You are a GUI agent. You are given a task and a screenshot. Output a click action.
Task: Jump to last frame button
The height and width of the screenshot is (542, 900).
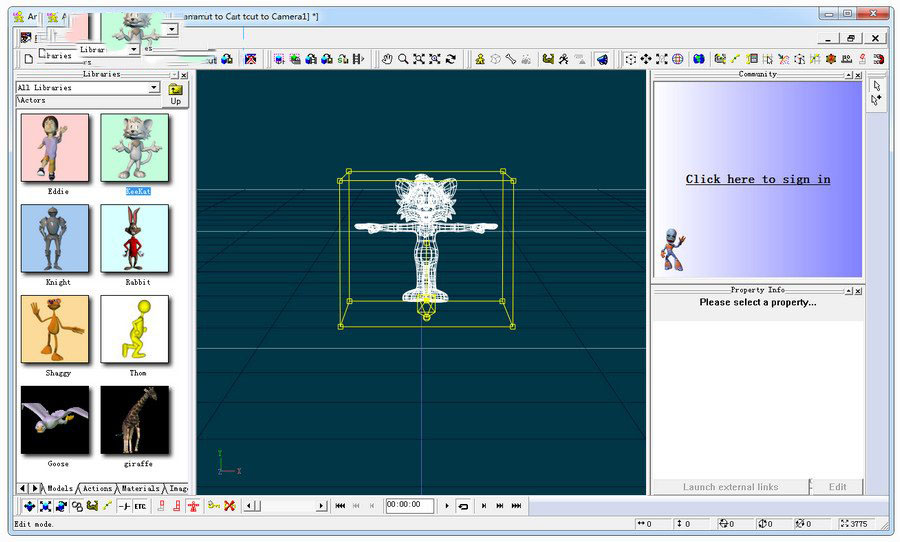tap(516, 506)
